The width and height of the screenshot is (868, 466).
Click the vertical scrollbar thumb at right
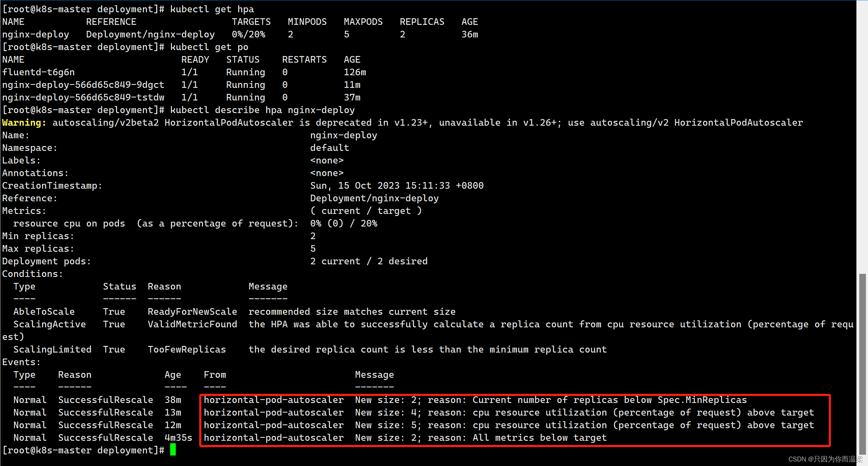(862, 365)
